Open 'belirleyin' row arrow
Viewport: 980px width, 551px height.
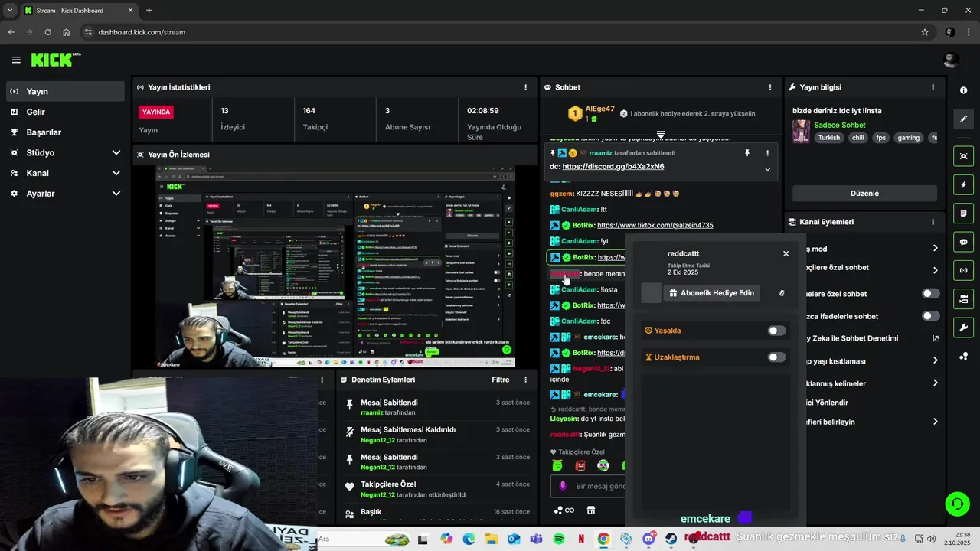(x=935, y=422)
